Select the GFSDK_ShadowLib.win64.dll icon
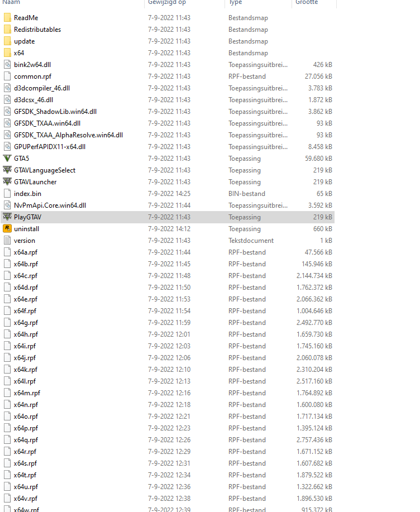The width and height of the screenshot is (420, 512). (x=7, y=112)
